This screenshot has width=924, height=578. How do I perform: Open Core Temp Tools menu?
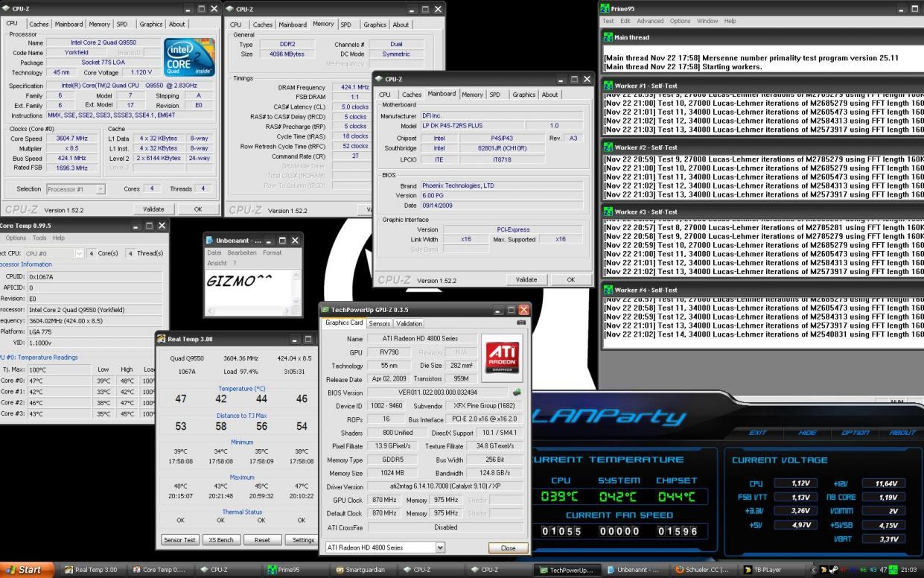(x=39, y=238)
